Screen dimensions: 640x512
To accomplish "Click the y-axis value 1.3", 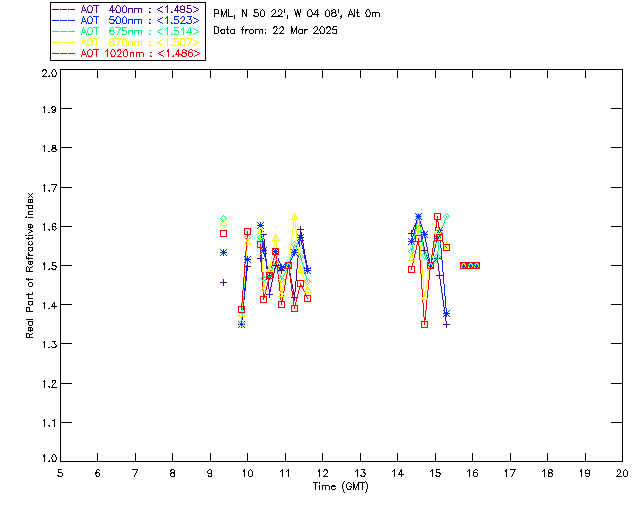I will click(49, 344).
